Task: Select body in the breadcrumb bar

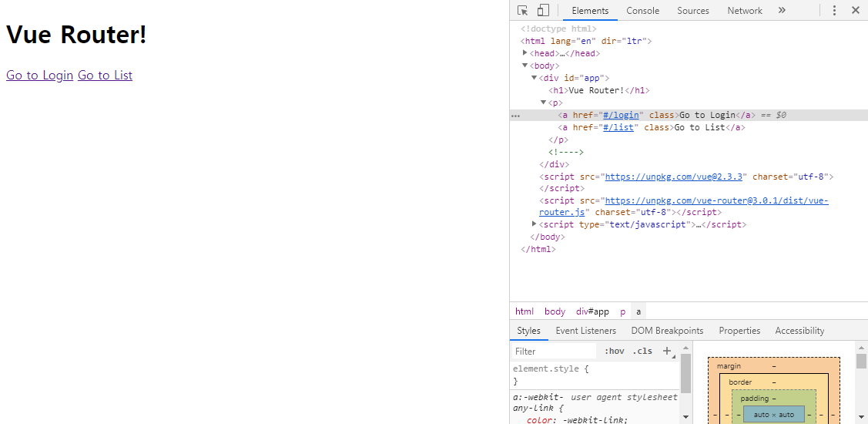Action: (x=555, y=311)
